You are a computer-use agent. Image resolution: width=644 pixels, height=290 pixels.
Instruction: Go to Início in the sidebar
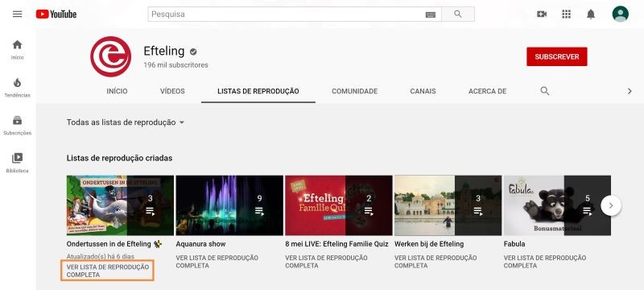coord(17,50)
